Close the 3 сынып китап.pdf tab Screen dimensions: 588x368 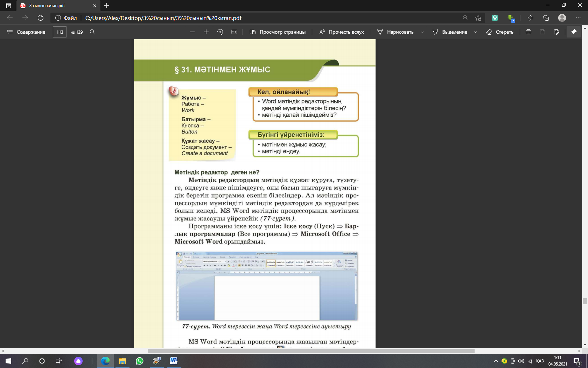94,6
